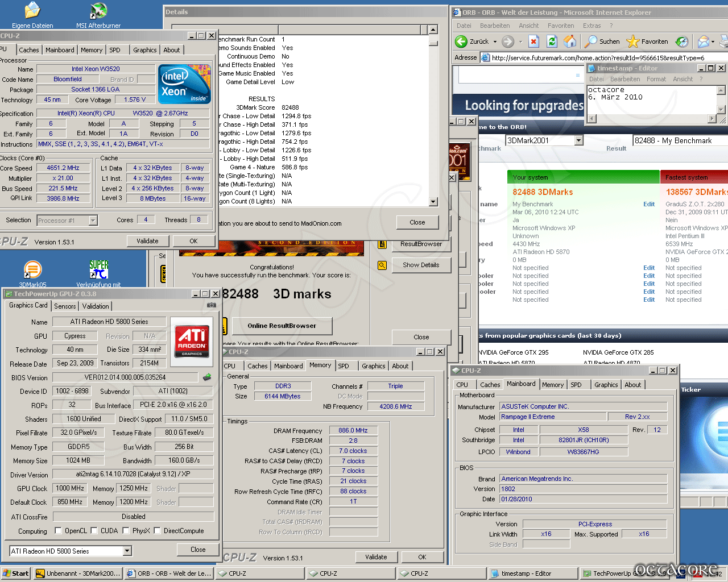Click the yellow icon beside ResultBrowser button
728x582 pixels.
[x=382, y=244]
